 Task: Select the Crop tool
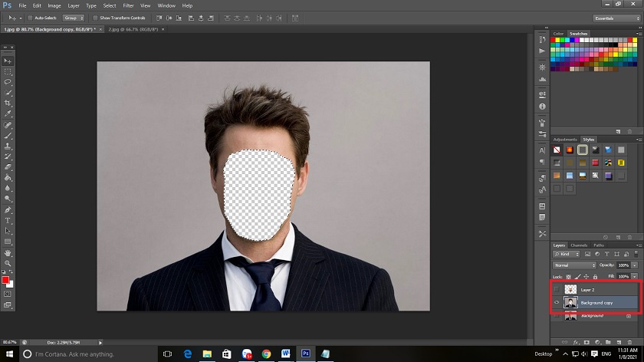[x=8, y=103]
